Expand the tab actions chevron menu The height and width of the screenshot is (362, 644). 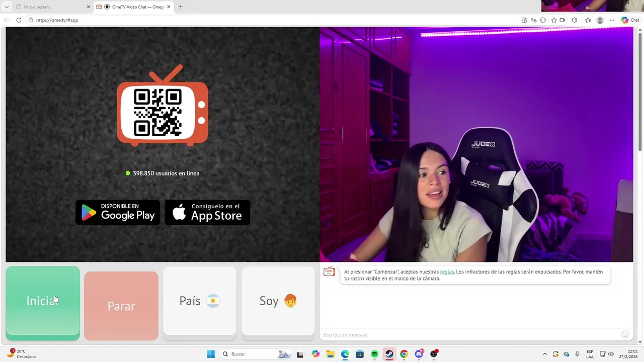[x=7, y=7]
